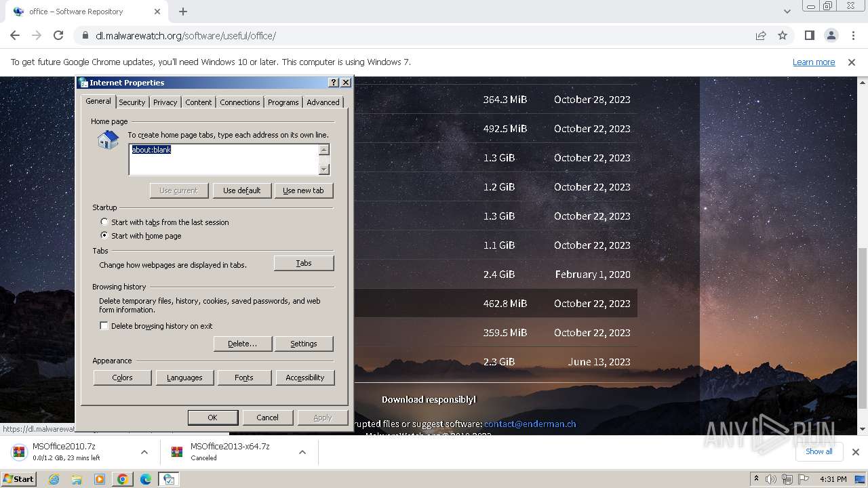Open the Tabs settings button
Image resolution: width=868 pixels, height=488 pixels.
(304, 263)
